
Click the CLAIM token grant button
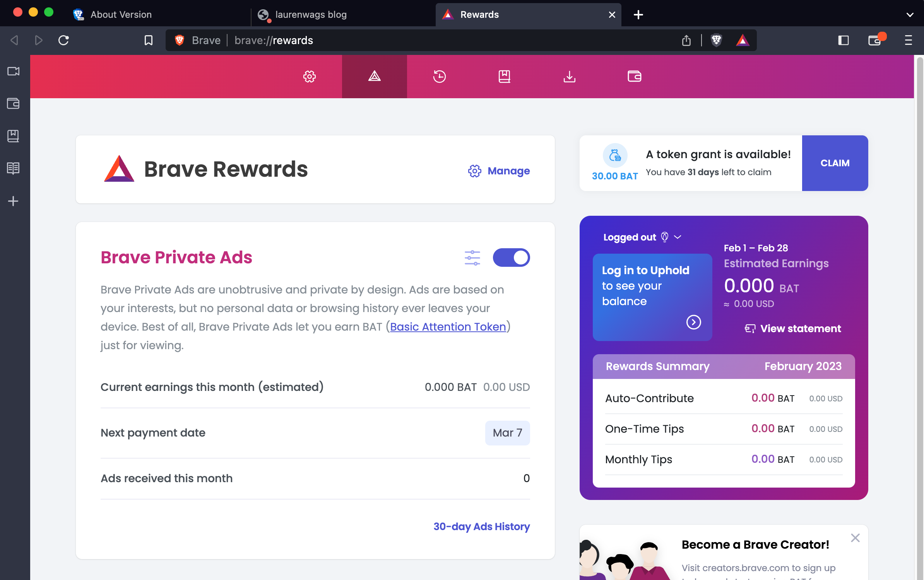pyautogui.click(x=835, y=163)
